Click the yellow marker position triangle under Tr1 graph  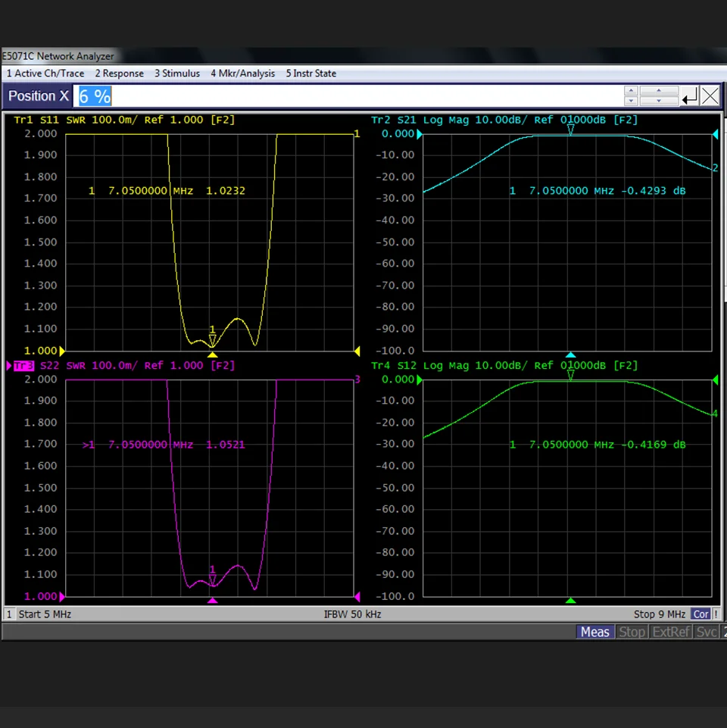point(212,355)
